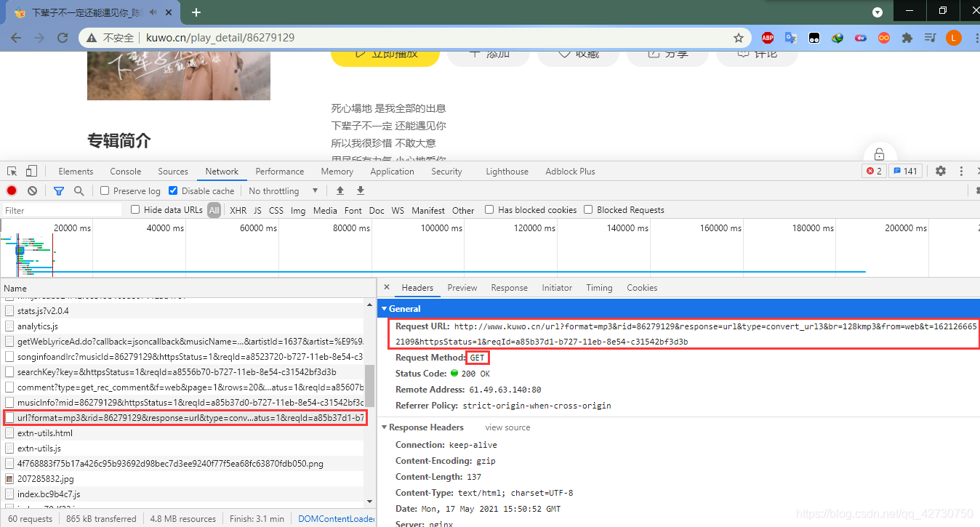Show the 2 errors badge
This screenshot has width=980, height=527.
click(x=874, y=172)
